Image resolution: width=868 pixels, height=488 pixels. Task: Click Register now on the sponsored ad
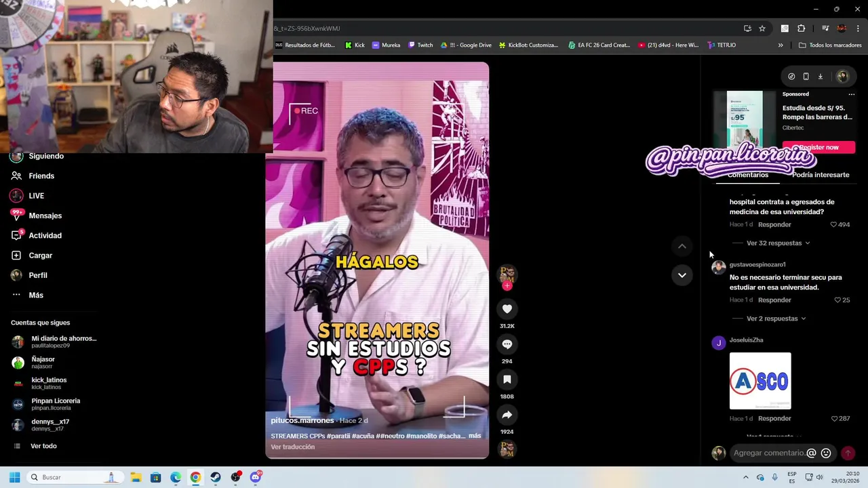[x=818, y=147]
